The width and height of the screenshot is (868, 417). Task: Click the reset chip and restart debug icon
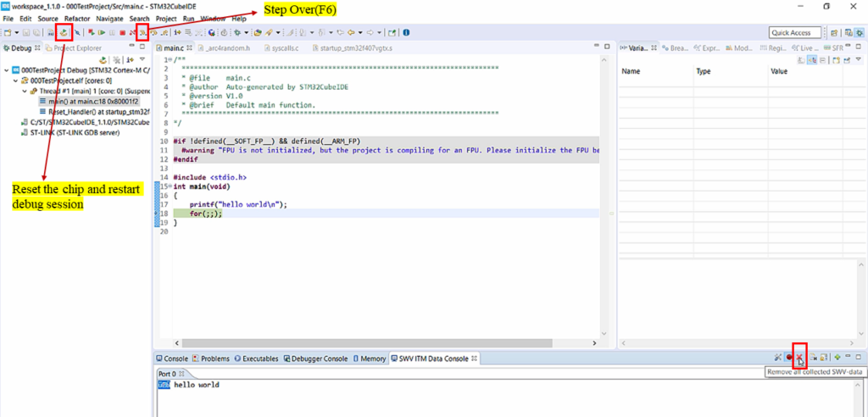pos(64,33)
